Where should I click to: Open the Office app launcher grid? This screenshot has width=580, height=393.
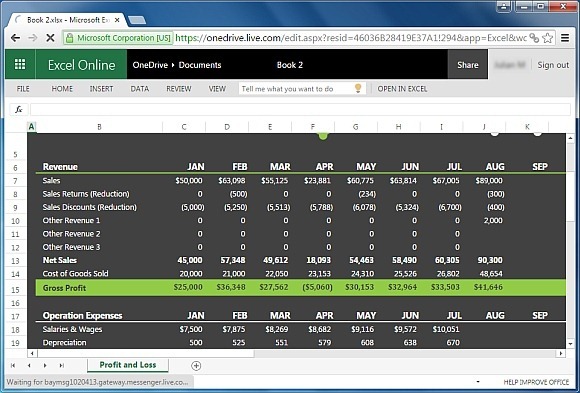coord(20,64)
